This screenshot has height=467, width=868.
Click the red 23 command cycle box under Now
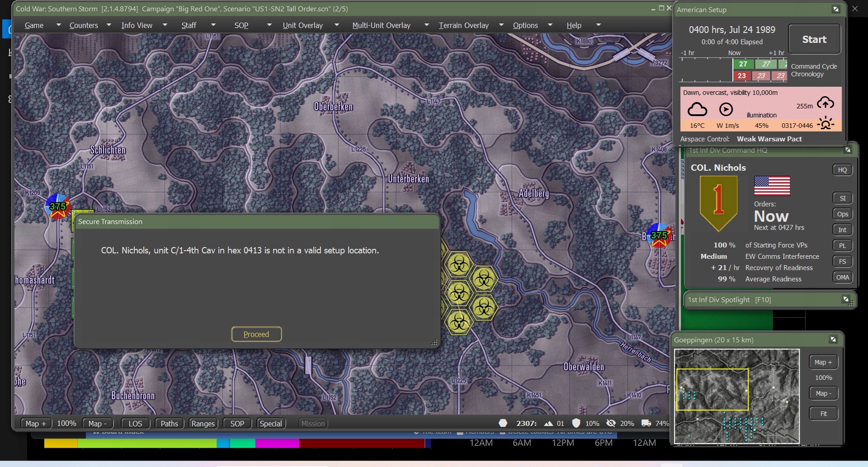pos(742,76)
